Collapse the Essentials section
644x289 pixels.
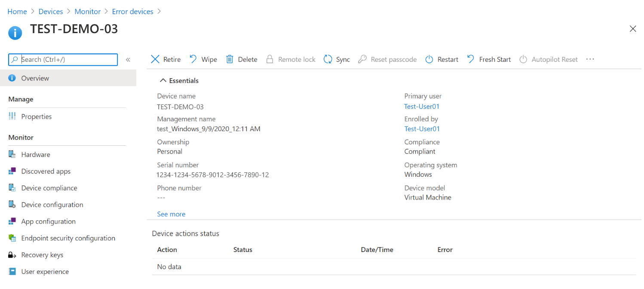pyautogui.click(x=163, y=80)
